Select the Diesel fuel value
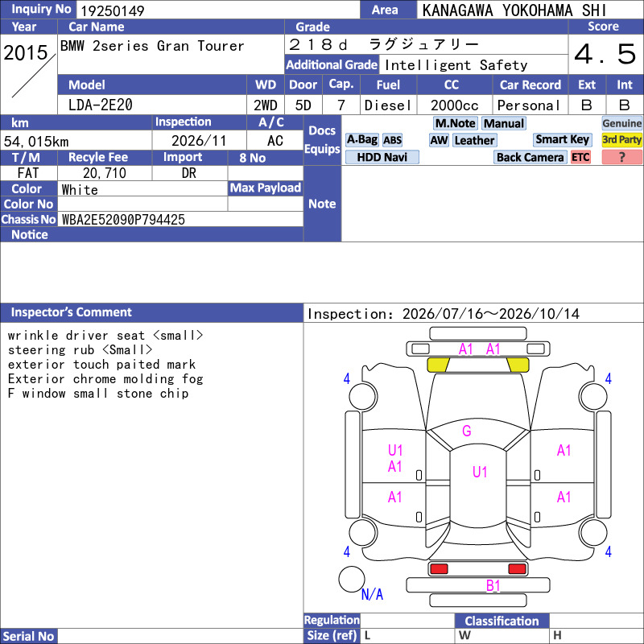This screenshot has width=644, height=644. 388,105
